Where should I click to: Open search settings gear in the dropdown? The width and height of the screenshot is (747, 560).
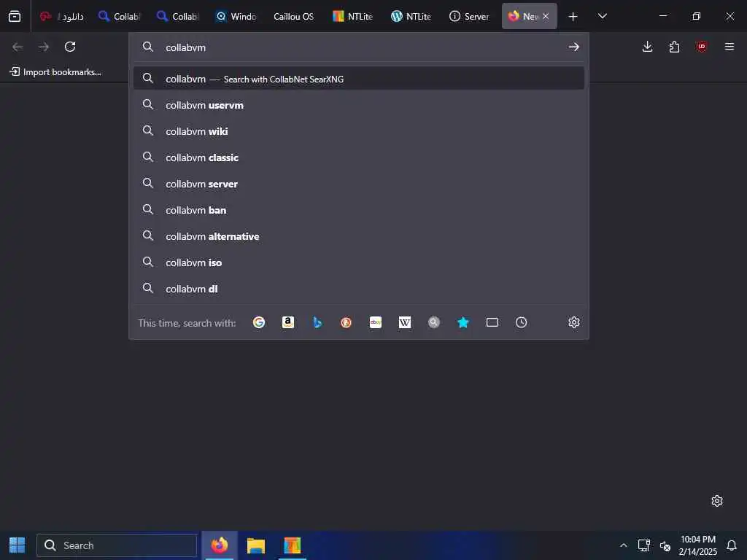pos(573,322)
